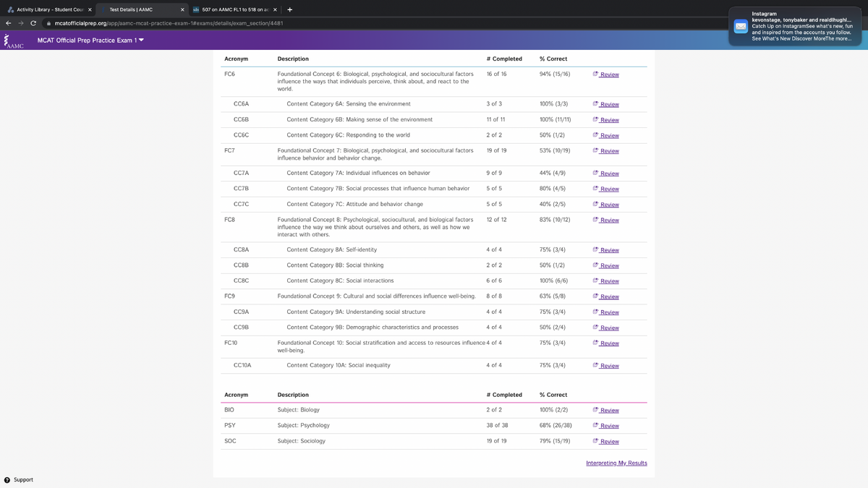Click Review link for CC8A row
868x488 pixels.
coord(606,250)
